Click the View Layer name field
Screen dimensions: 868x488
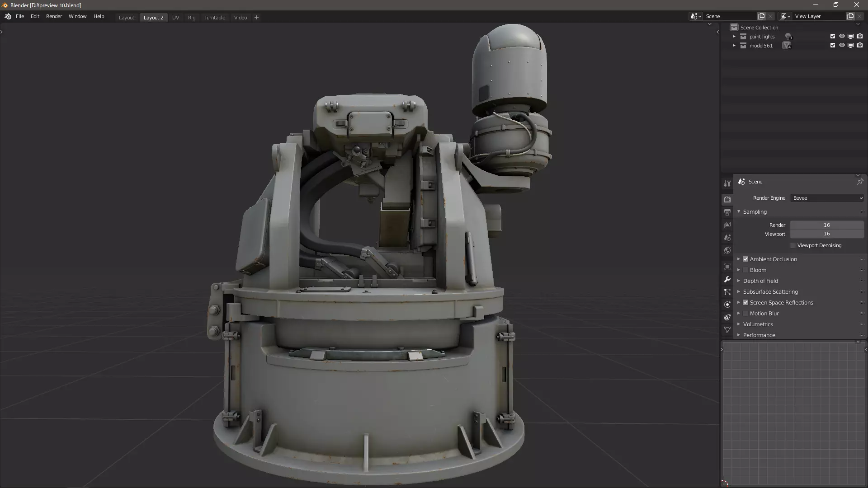pyautogui.click(x=820, y=16)
